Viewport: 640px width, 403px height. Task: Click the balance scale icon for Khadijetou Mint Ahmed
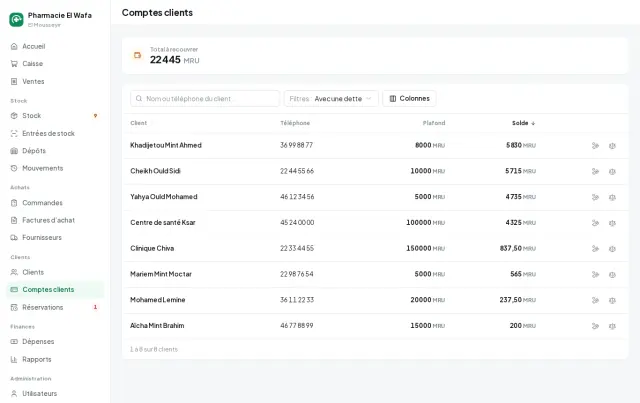tap(612, 146)
